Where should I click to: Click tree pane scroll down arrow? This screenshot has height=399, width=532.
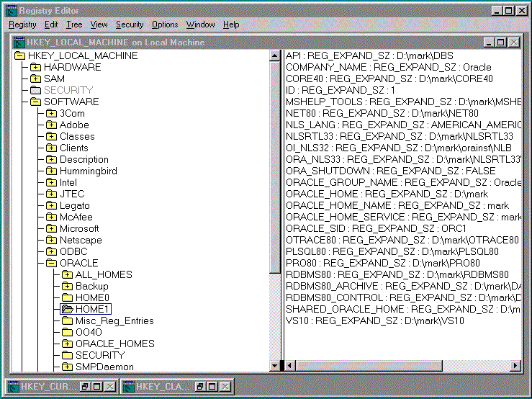[x=275, y=365]
